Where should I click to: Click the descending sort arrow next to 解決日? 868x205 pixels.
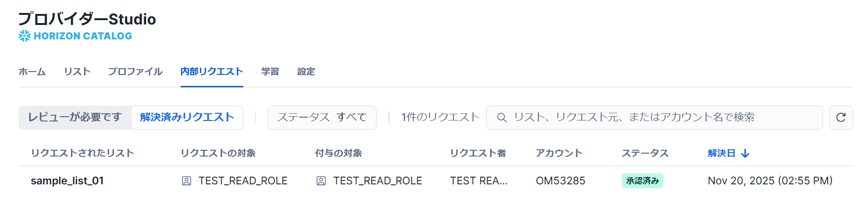745,154
